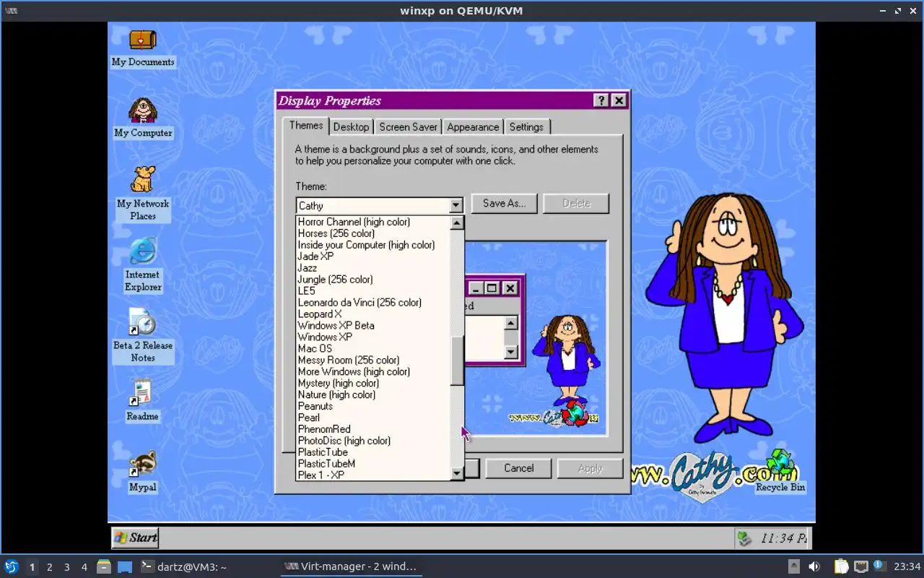
Task: Open the Beta 2 Release Notes shortcut
Action: [142, 322]
